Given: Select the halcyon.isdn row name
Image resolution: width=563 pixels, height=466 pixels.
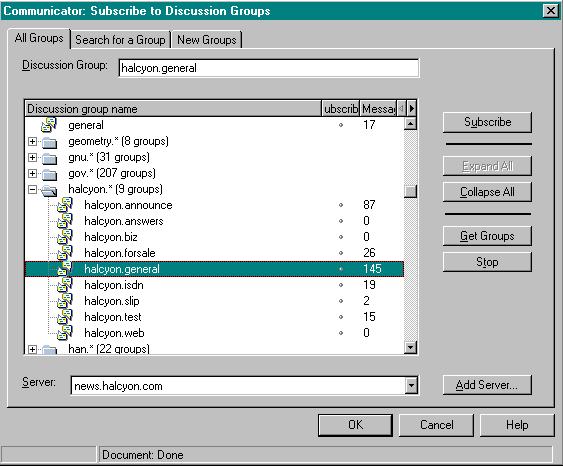Looking at the screenshot, I should [x=114, y=285].
